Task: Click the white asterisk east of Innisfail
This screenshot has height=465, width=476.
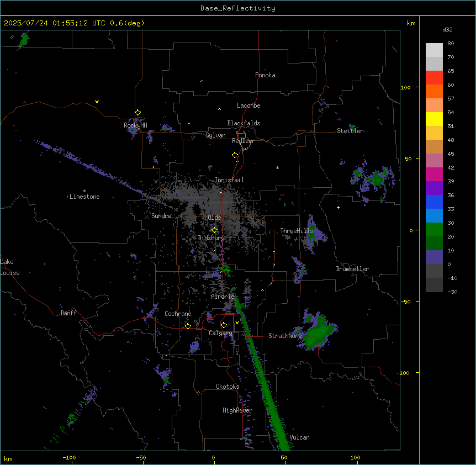Action: (277, 167)
